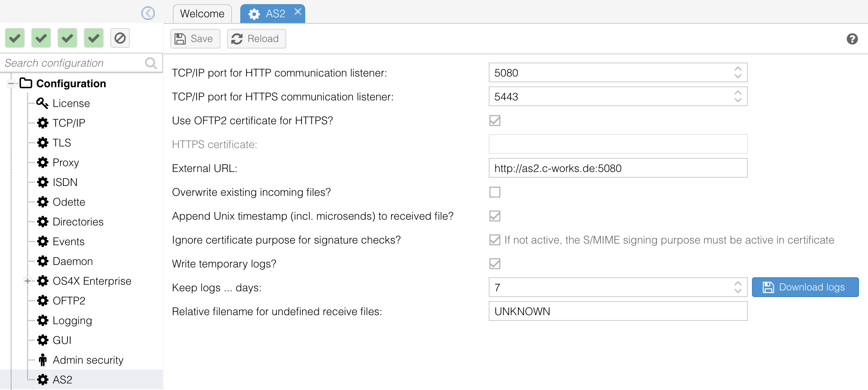Open Logging configuration entry
Screen dimensions: 868x390
pyautogui.click(x=72, y=320)
